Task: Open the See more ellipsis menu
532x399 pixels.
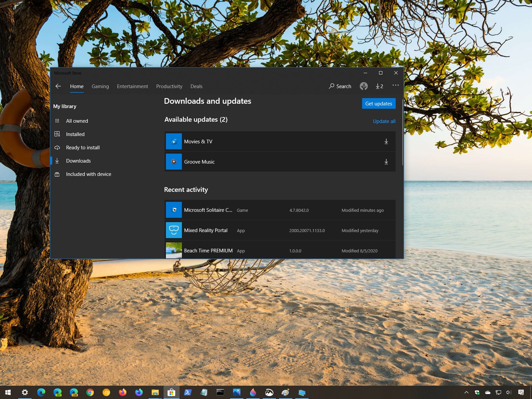Action: click(395, 86)
